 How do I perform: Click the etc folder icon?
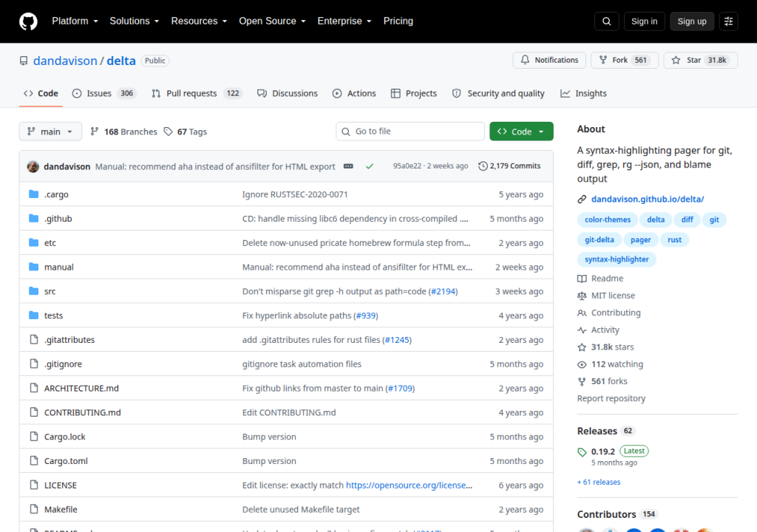click(33, 242)
